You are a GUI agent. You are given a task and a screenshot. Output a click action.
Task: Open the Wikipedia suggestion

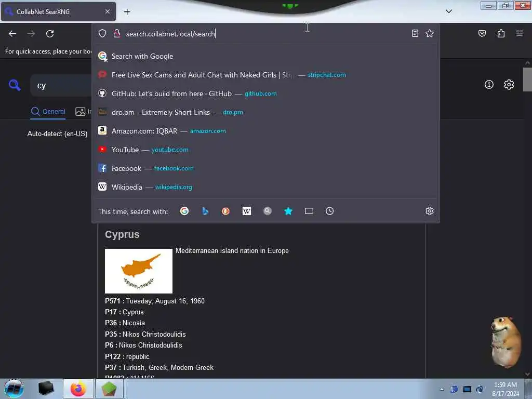tap(265, 187)
